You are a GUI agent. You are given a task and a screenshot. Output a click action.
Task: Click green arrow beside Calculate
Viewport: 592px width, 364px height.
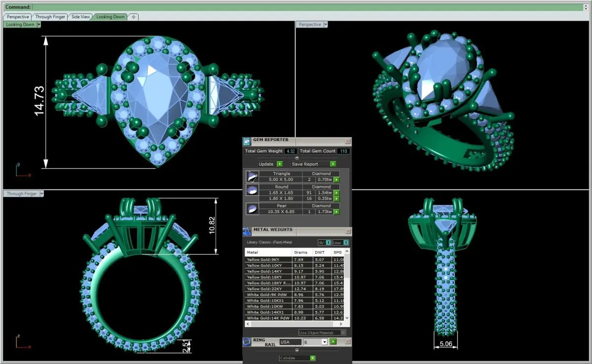tap(313, 358)
